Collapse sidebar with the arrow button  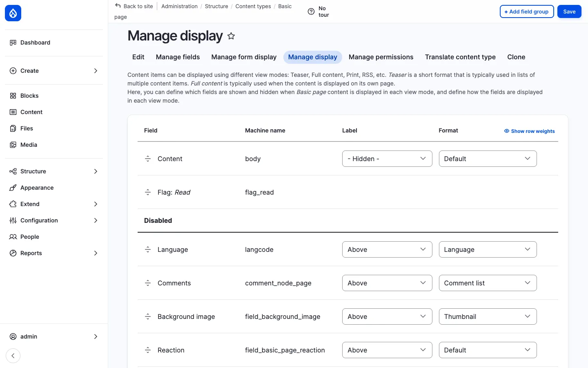[13, 356]
